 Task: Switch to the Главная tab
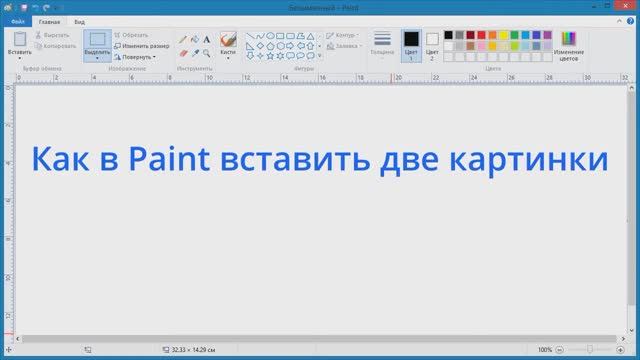click(49, 22)
